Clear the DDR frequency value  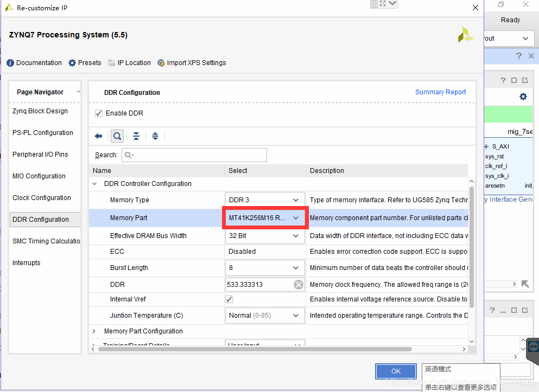point(299,285)
